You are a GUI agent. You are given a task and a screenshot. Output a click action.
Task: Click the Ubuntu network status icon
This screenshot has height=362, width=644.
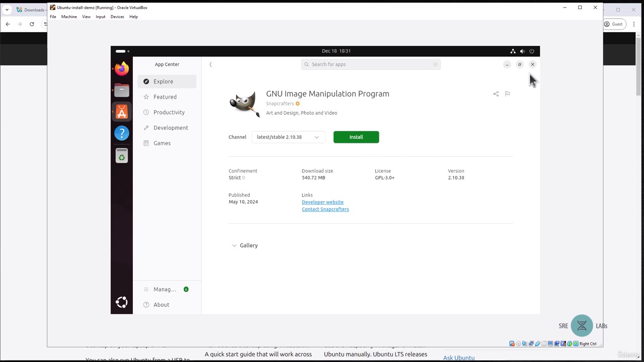(513, 51)
